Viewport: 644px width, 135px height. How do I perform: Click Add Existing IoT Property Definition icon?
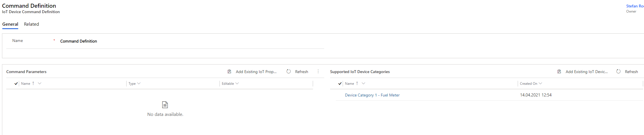[229, 72]
